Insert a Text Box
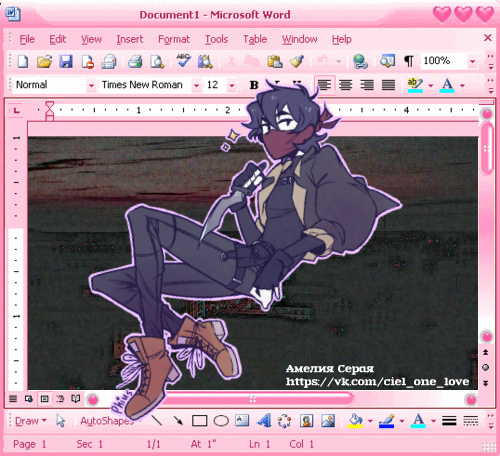500x456 pixels. pos(242,420)
